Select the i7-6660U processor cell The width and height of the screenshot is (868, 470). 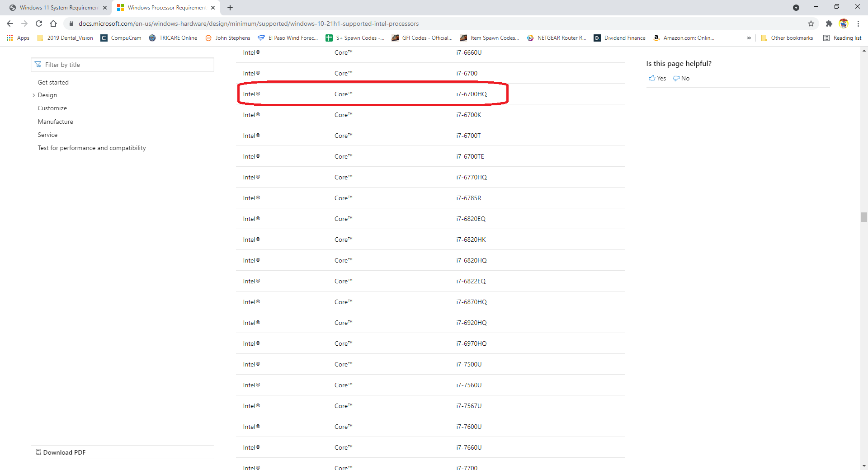(x=469, y=52)
